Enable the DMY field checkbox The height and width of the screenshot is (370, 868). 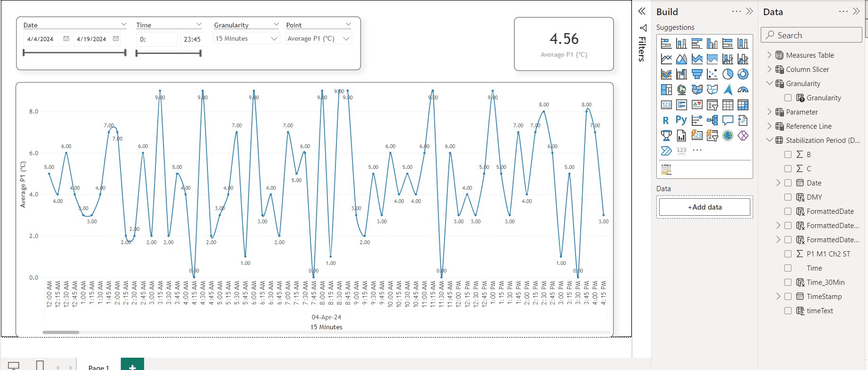[x=788, y=197]
